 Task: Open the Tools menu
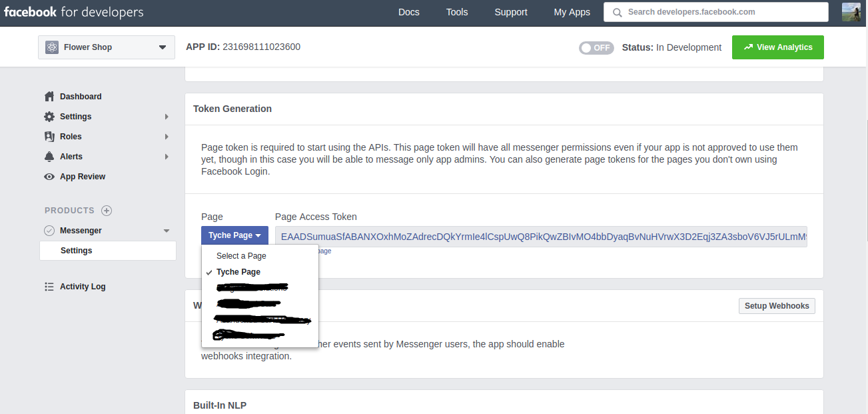[x=457, y=12]
